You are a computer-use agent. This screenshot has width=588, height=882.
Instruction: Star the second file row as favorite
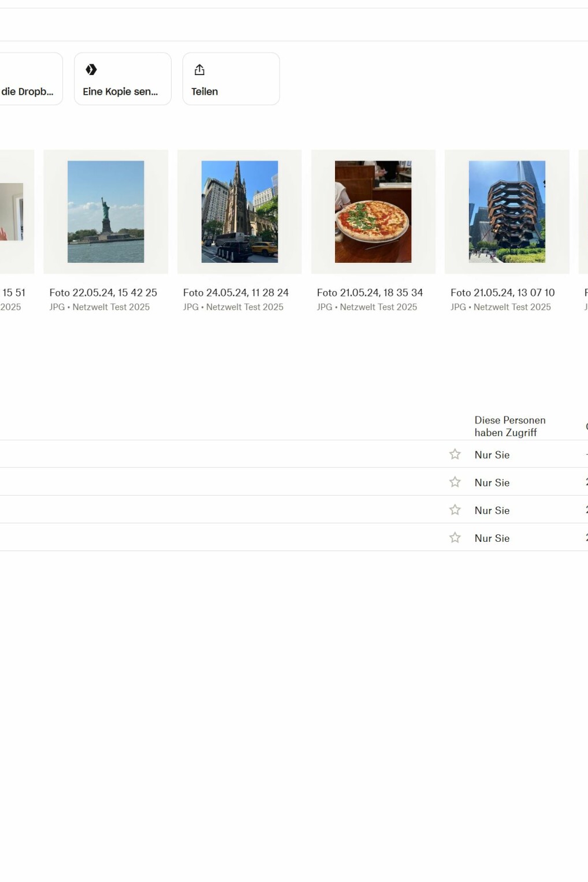coord(455,481)
